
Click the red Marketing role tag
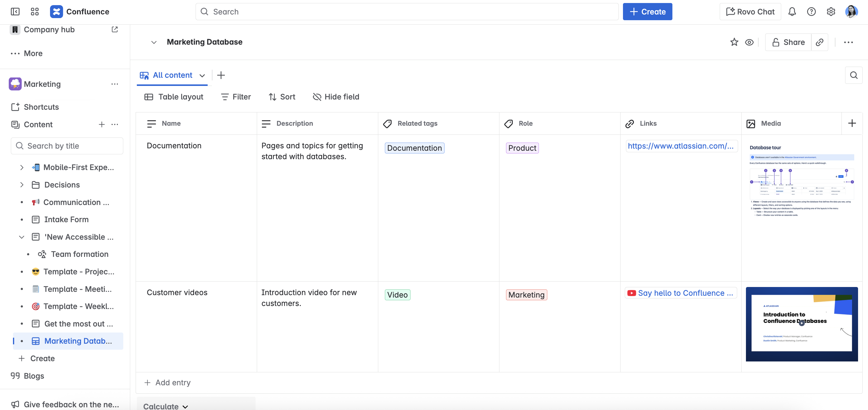[x=526, y=295]
